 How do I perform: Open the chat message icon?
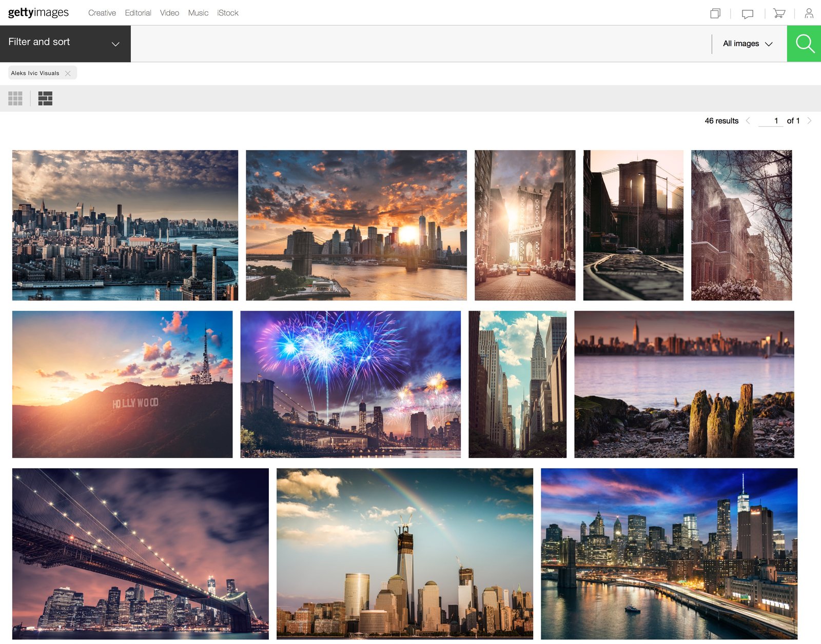[x=748, y=14]
